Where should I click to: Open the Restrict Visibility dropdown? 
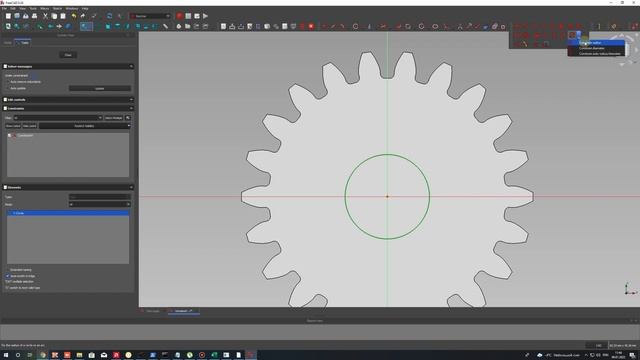(x=84, y=126)
